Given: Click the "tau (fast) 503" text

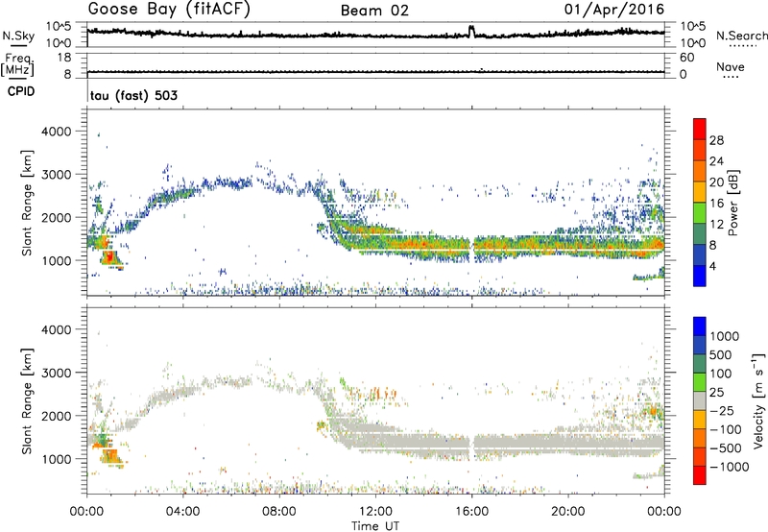Looking at the screenshot, I should pos(133,95).
